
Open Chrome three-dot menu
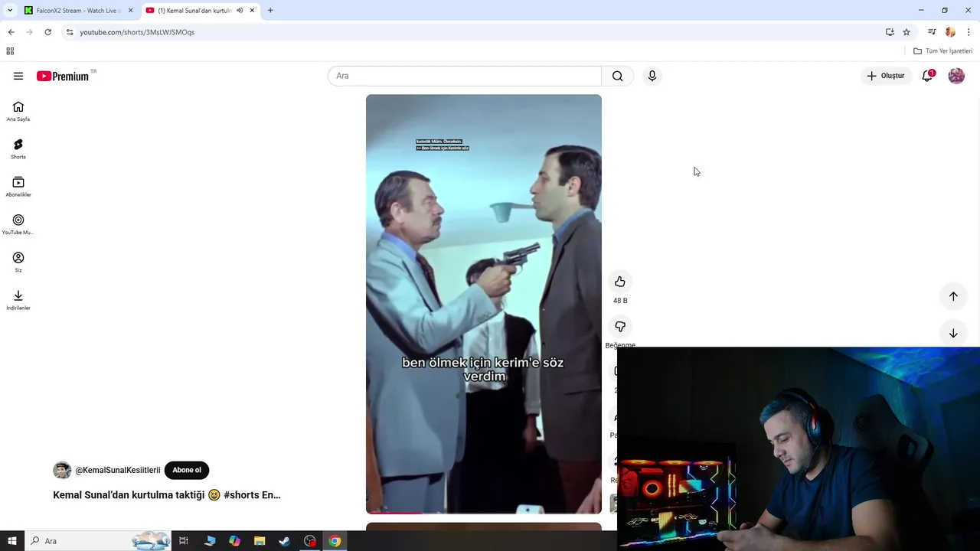pos(969,32)
